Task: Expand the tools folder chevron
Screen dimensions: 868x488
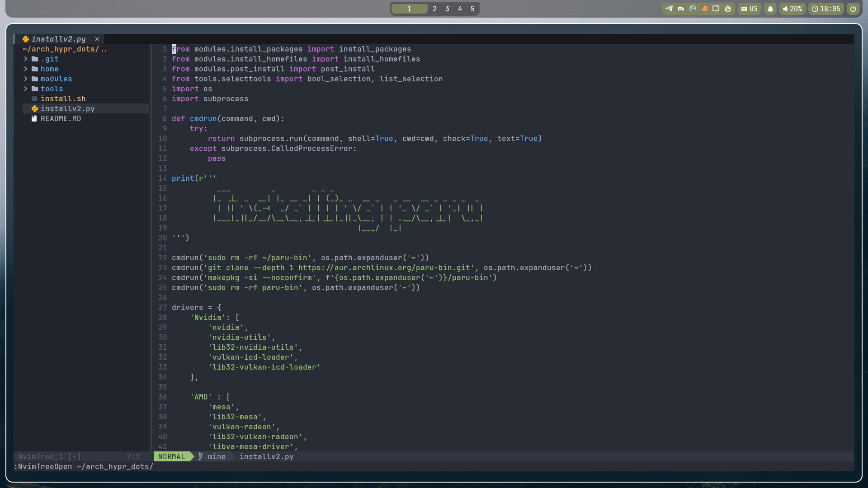Action: tap(26, 89)
